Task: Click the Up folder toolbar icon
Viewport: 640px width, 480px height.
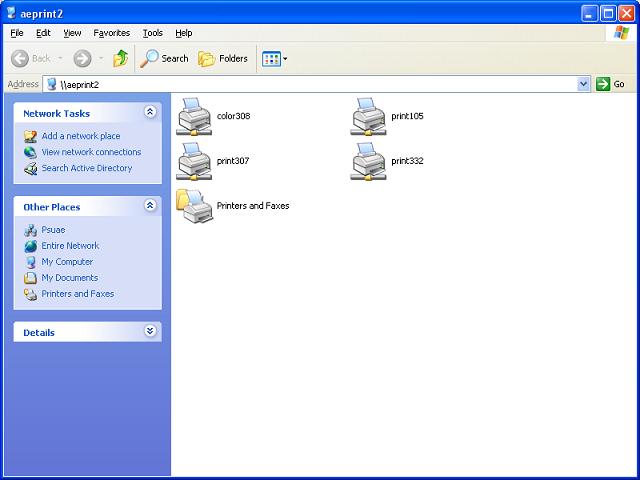Action: pos(120,58)
